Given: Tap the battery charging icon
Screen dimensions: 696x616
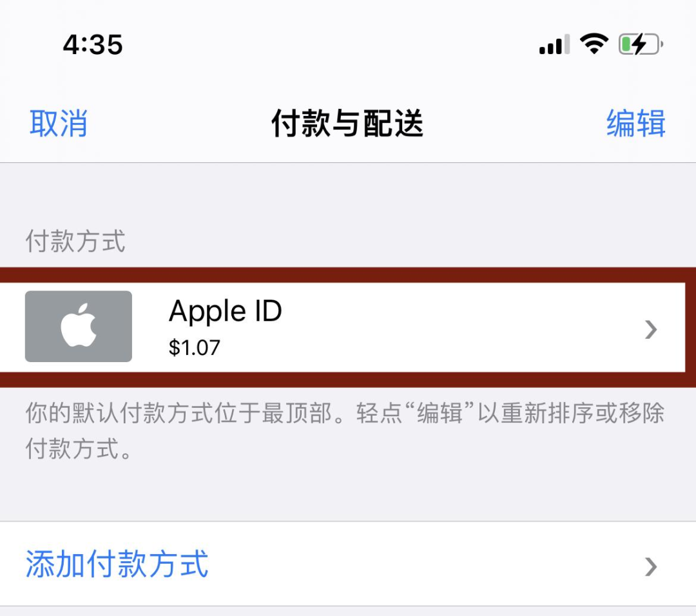Looking at the screenshot, I should 641,44.
